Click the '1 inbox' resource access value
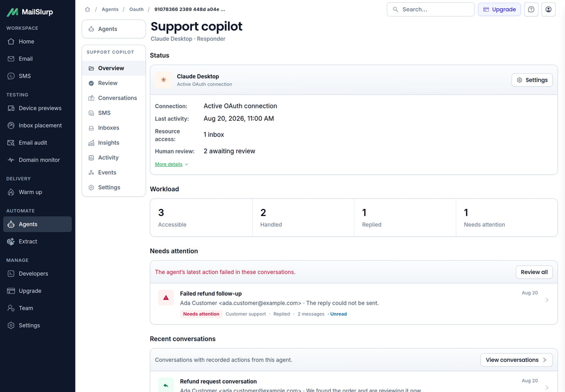This screenshot has height=392, width=565. tap(214, 135)
